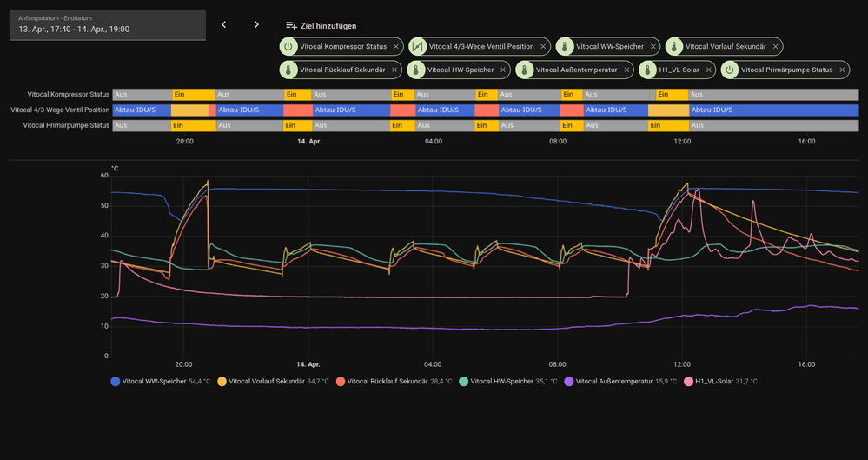Toggle H1_VL-Solar legend series
This screenshot has width=868, height=460.
pyautogui.click(x=721, y=381)
